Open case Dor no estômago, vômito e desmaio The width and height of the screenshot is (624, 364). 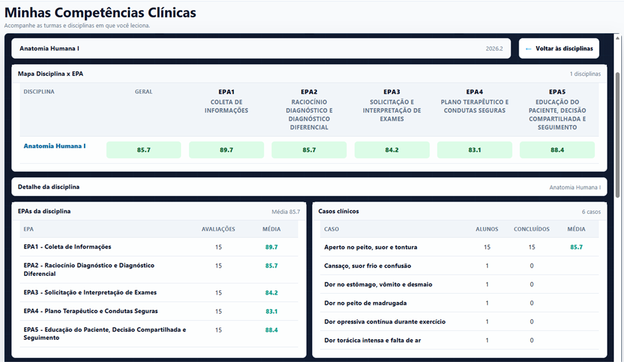378,284
